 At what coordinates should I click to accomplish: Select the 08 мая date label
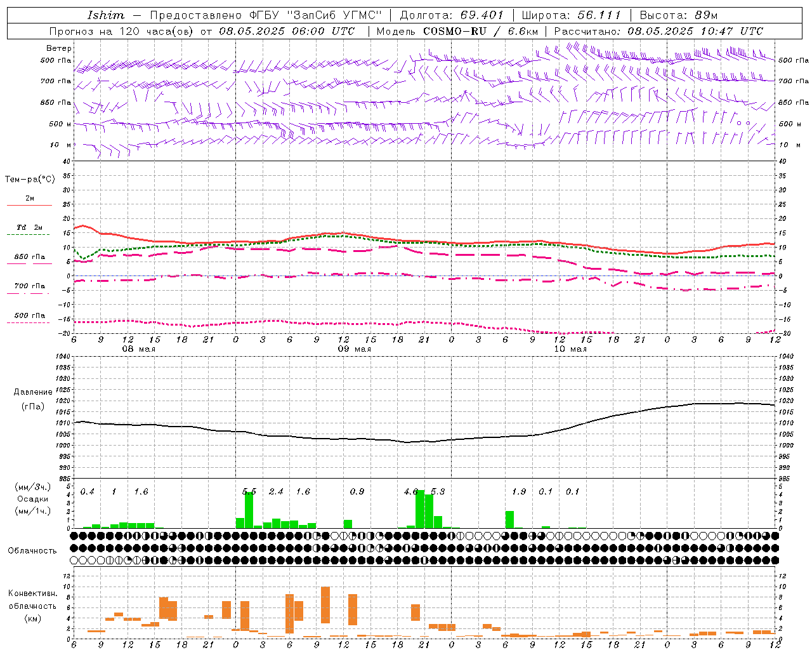click(138, 349)
